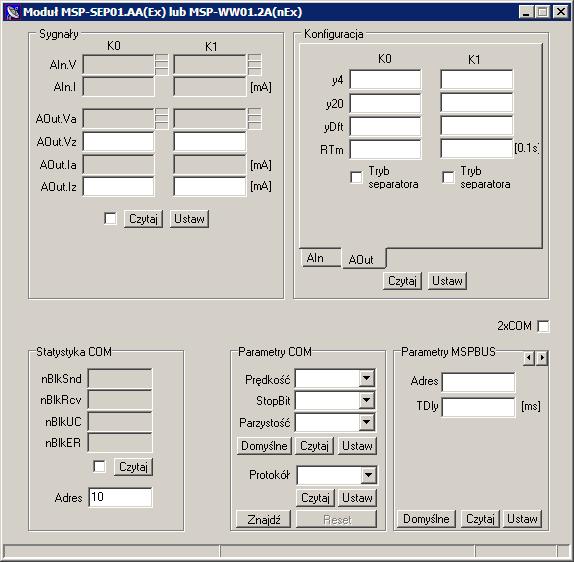Select the AOut tab

point(364,259)
